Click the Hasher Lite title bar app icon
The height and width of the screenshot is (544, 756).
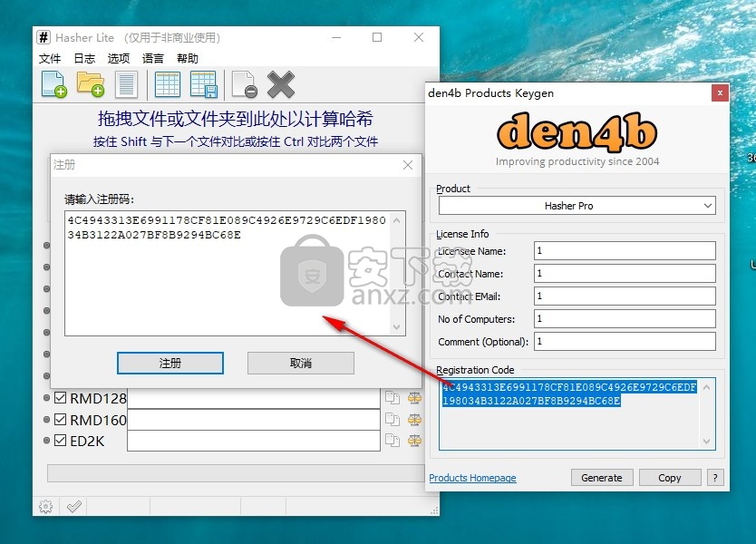coord(44,37)
